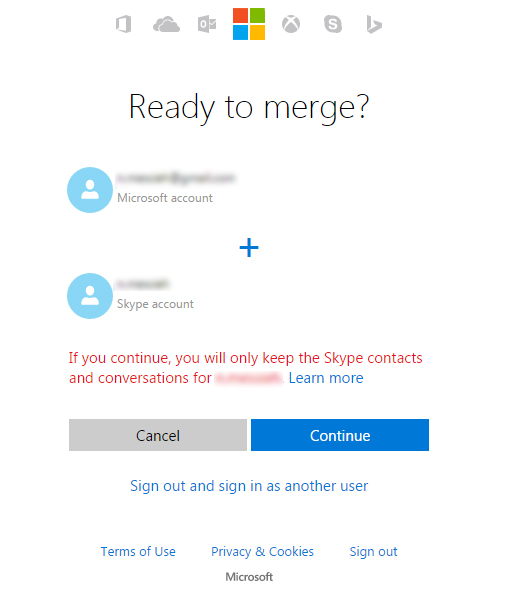The width and height of the screenshot is (530, 592).
Task: Open the OneDrive cloud icon
Action: (166, 25)
